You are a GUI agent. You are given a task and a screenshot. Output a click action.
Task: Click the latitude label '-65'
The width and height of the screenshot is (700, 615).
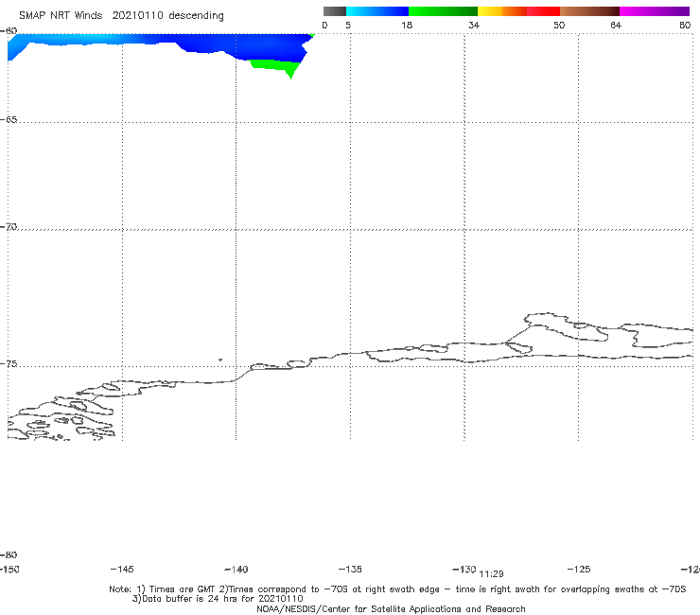(x=9, y=120)
